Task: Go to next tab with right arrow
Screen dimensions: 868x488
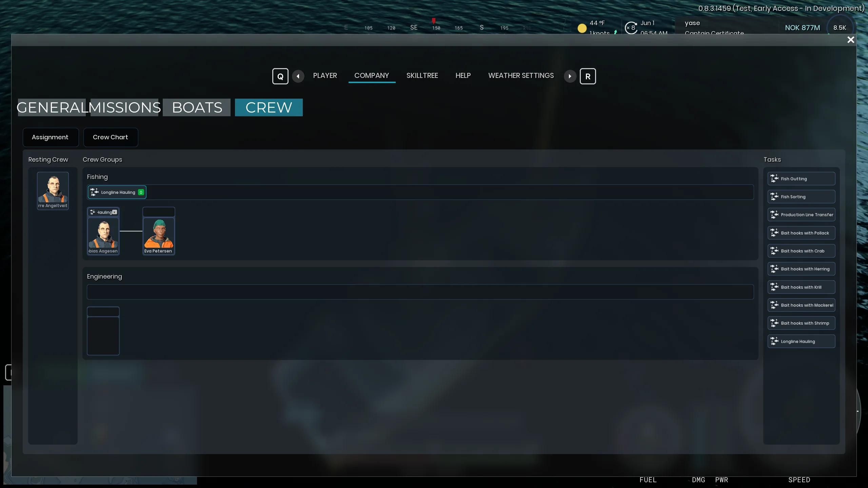Action: (x=570, y=76)
